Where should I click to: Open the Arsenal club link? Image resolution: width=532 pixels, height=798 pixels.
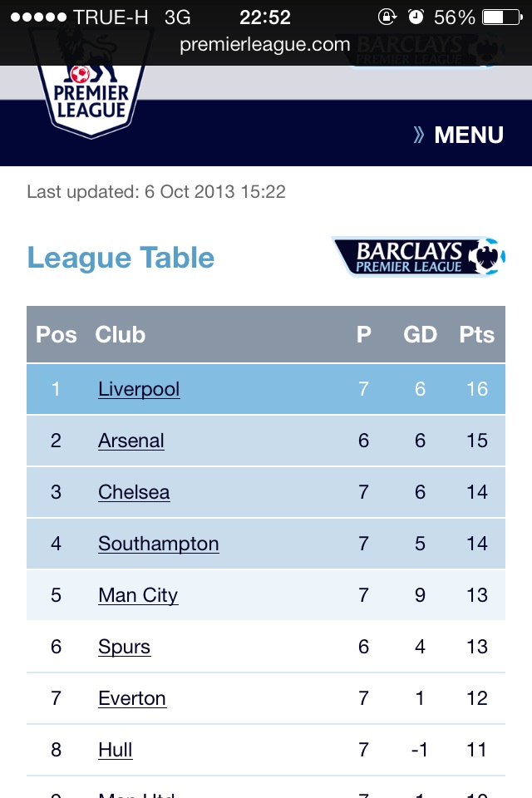tap(131, 441)
